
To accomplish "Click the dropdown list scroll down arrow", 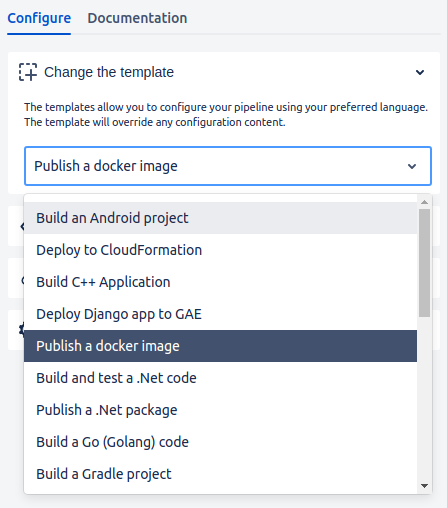I will 424,486.
